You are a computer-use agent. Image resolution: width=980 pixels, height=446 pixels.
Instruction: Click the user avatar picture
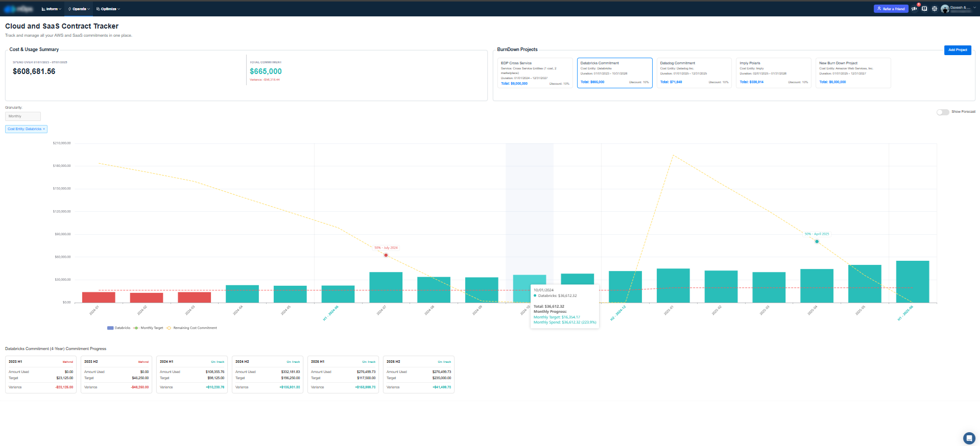(x=945, y=9)
